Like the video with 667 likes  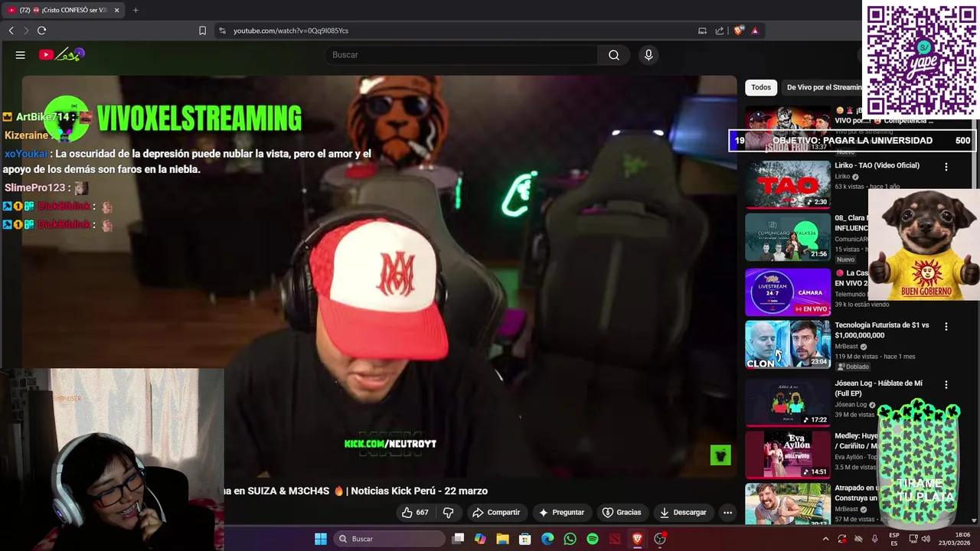[x=414, y=513]
